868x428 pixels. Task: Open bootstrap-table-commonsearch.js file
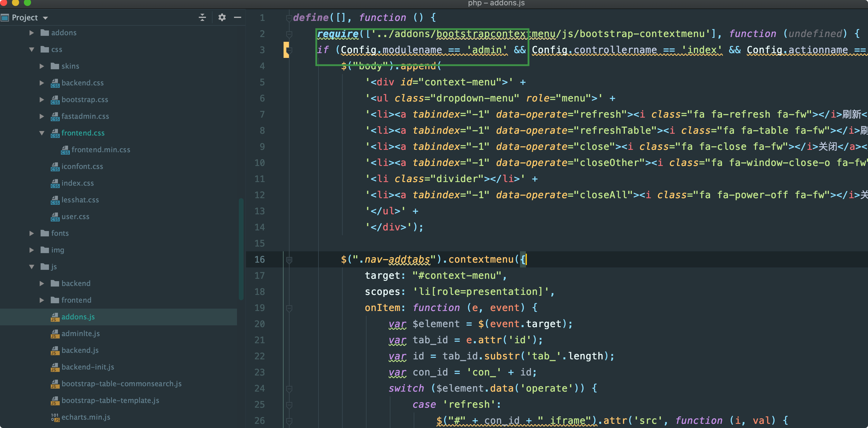coord(121,384)
